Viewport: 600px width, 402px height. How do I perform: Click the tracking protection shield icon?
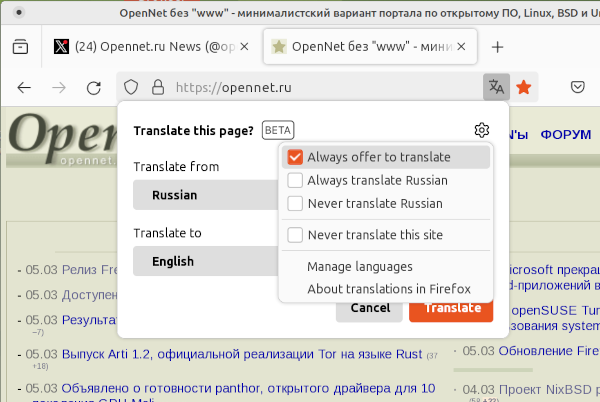coord(132,87)
